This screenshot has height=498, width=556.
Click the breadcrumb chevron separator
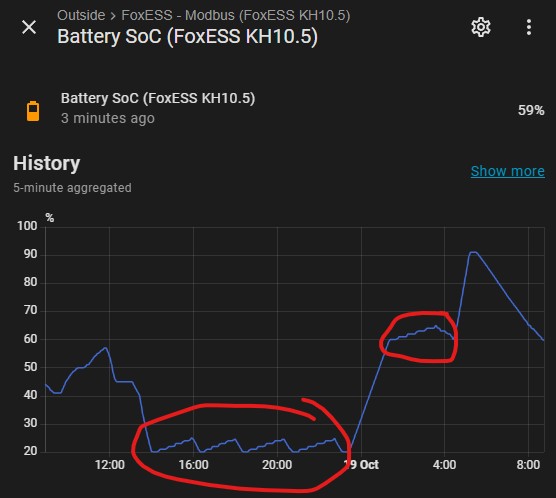coord(113,16)
